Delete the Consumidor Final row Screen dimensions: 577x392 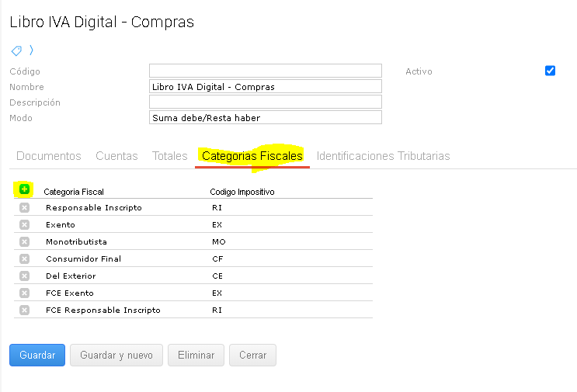[x=24, y=259]
